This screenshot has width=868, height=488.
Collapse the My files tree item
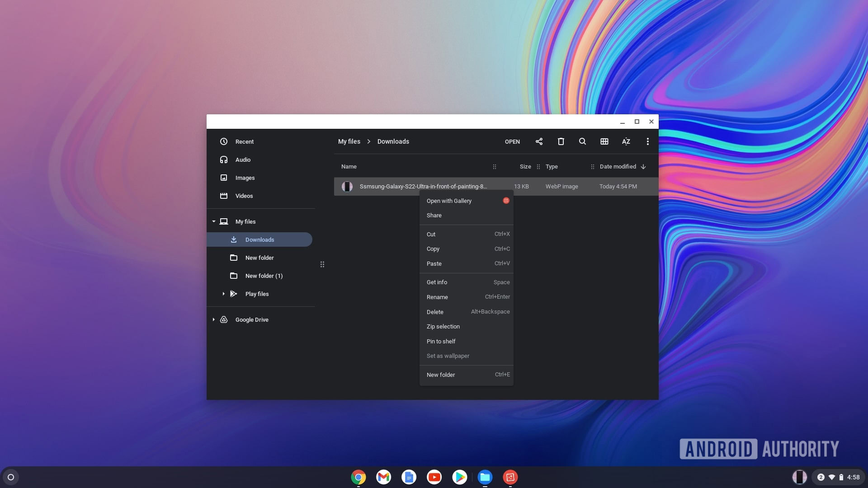pos(215,221)
